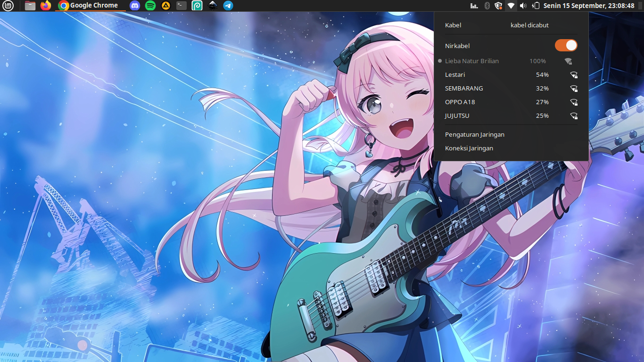Screen dimensions: 644x362
Task: Connect to the OPPO A18 hotspot
Action: pyautogui.click(x=511, y=102)
